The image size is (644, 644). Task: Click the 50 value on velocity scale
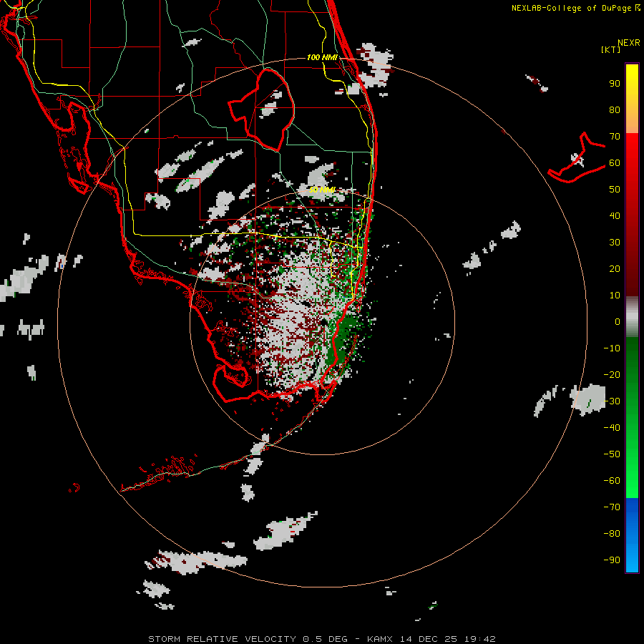click(x=615, y=190)
